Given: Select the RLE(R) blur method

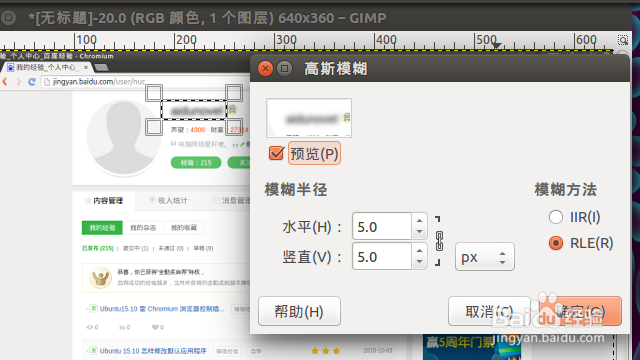Looking at the screenshot, I should coord(556,243).
